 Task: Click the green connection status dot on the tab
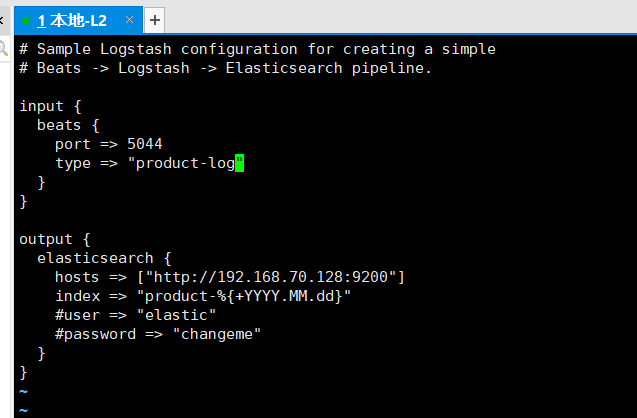[x=26, y=21]
